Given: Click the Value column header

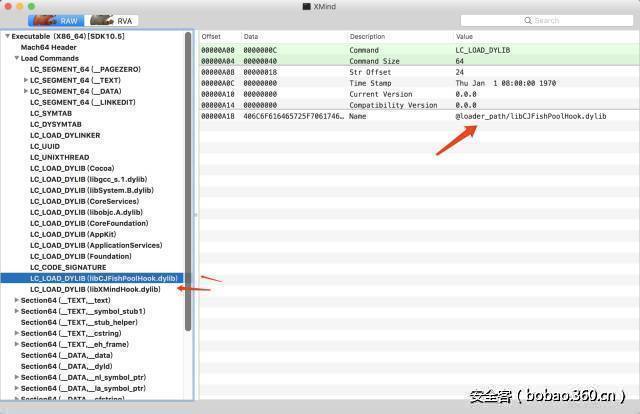Looking at the screenshot, I should click(464, 36).
